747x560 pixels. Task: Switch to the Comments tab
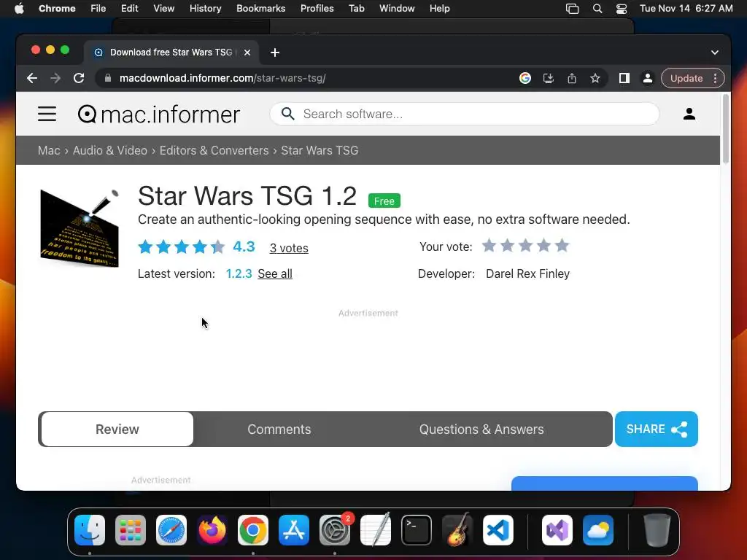point(279,429)
